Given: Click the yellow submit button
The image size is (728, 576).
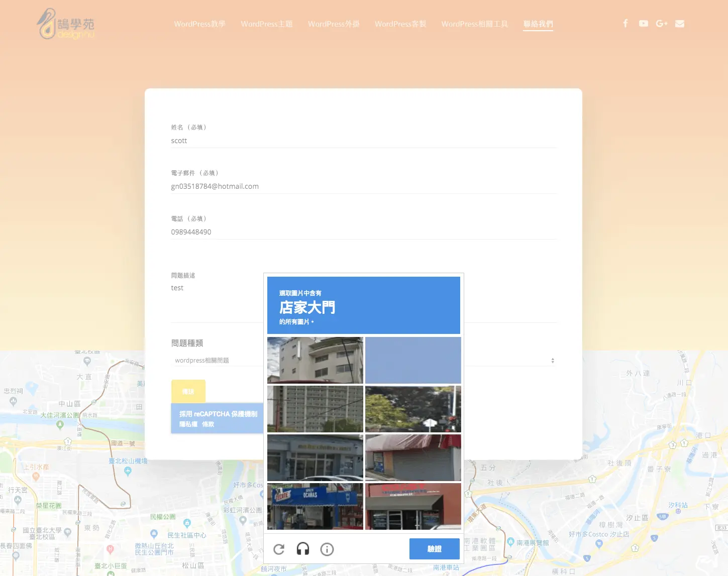Looking at the screenshot, I should click(x=188, y=391).
